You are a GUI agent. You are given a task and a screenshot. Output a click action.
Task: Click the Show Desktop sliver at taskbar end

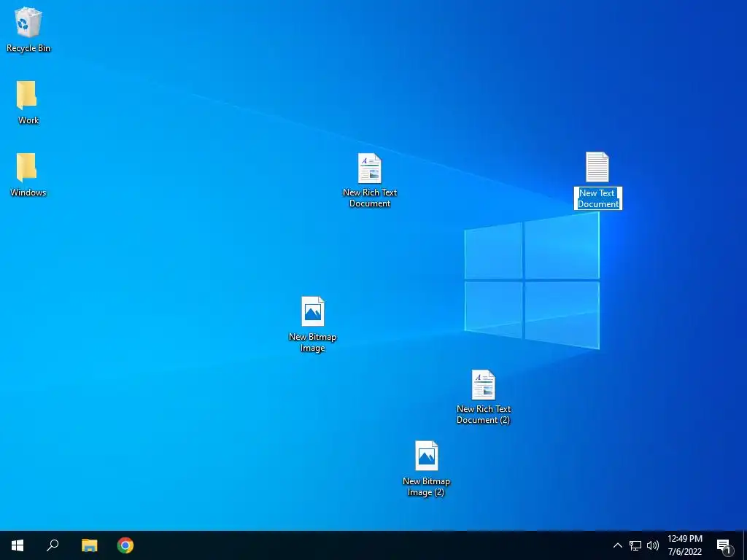pos(745,545)
